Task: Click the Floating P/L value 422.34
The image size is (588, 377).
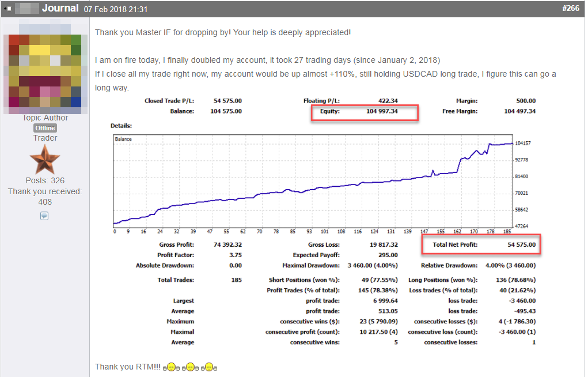Action: (x=388, y=101)
